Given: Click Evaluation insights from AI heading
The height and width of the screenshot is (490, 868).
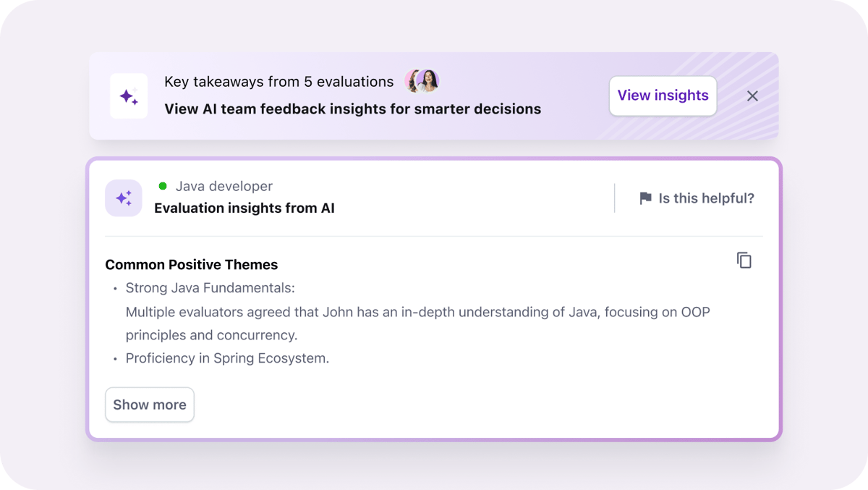Looking at the screenshot, I should tap(244, 208).
